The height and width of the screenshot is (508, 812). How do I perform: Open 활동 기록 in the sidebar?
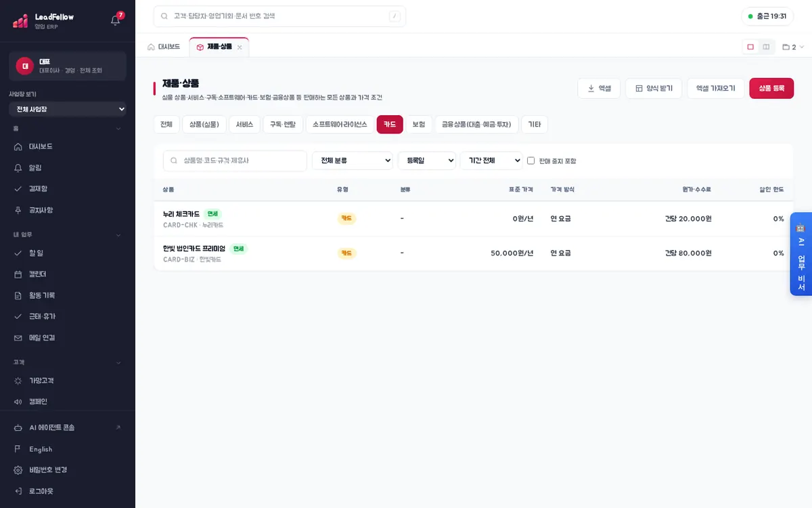(x=68, y=295)
